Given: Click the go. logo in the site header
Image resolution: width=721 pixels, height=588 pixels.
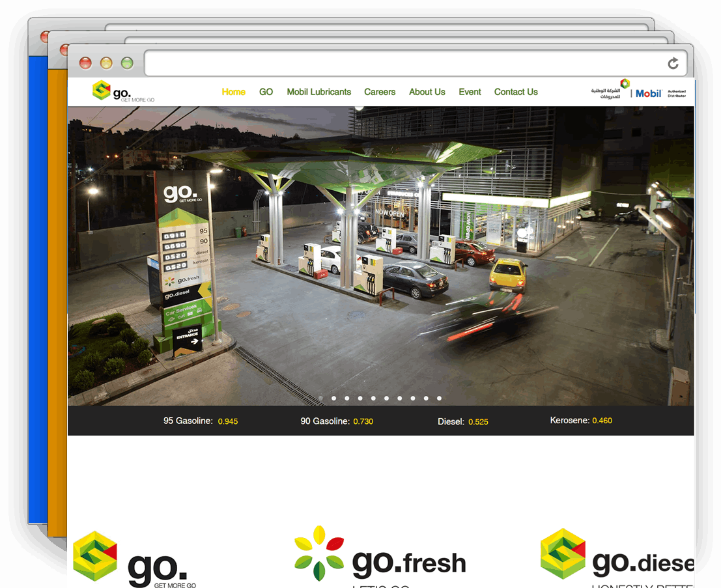Looking at the screenshot, I should click(122, 91).
